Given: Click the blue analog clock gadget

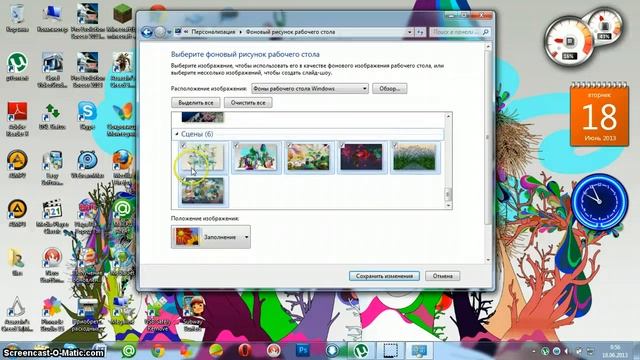Looking at the screenshot, I should pyautogui.click(x=599, y=202).
